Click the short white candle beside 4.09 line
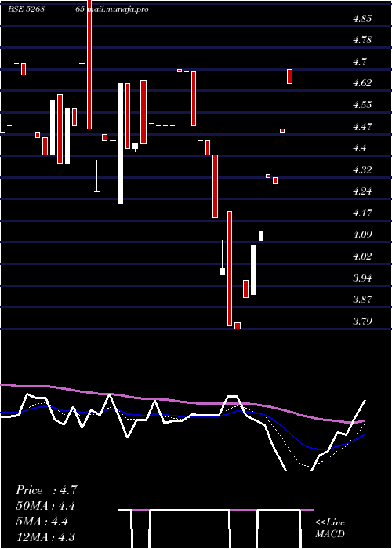The image size is (392, 549). [261, 236]
